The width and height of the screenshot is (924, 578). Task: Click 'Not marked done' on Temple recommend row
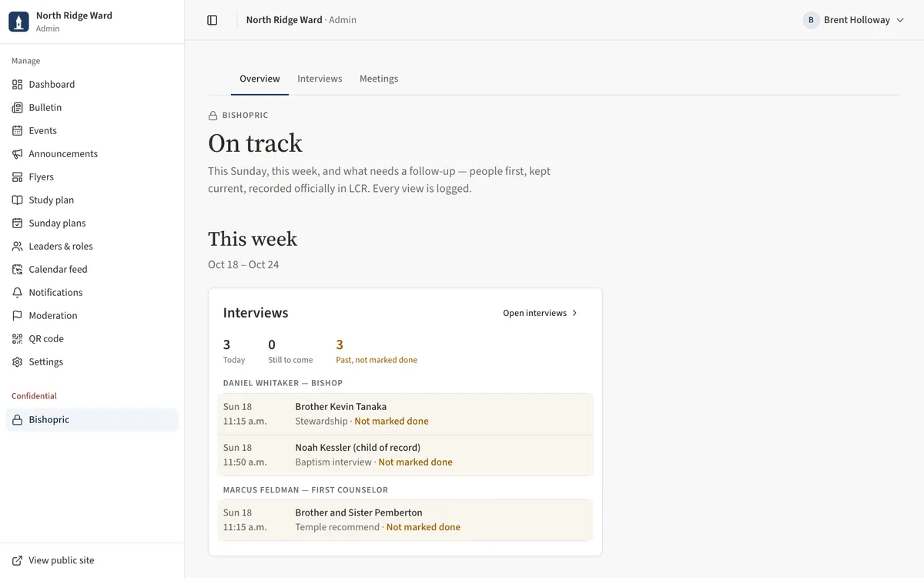pos(423,527)
